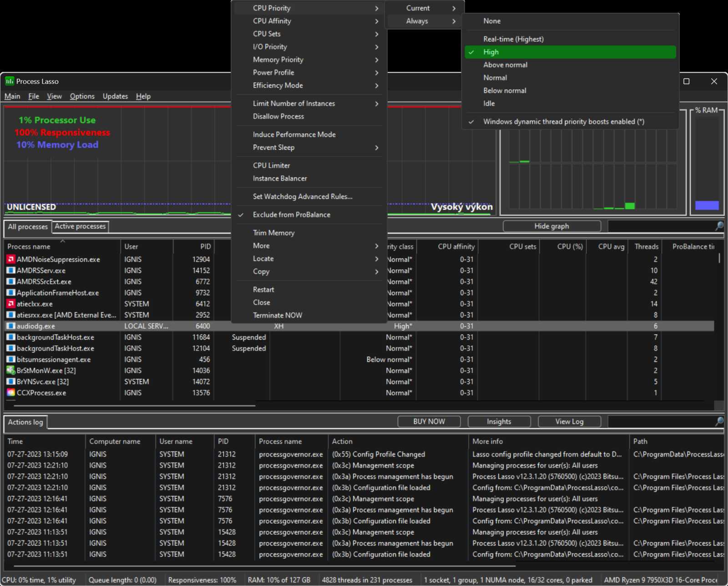Click the actions log horizontal scrollbar
The image size is (728, 586).
coord(264,566)
